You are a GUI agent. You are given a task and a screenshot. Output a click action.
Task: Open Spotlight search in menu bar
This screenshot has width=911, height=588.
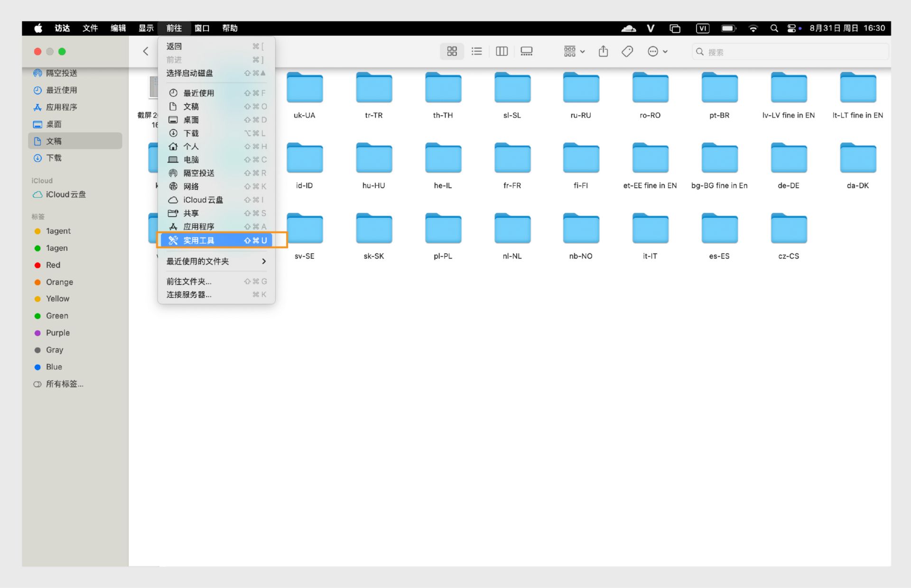coord(774,28)
